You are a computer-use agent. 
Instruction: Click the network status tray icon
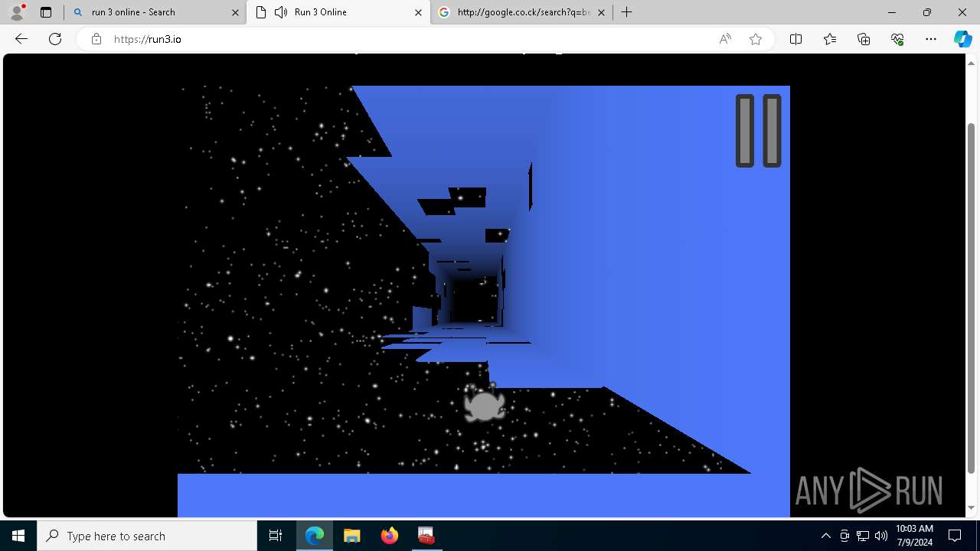point(863,536)
